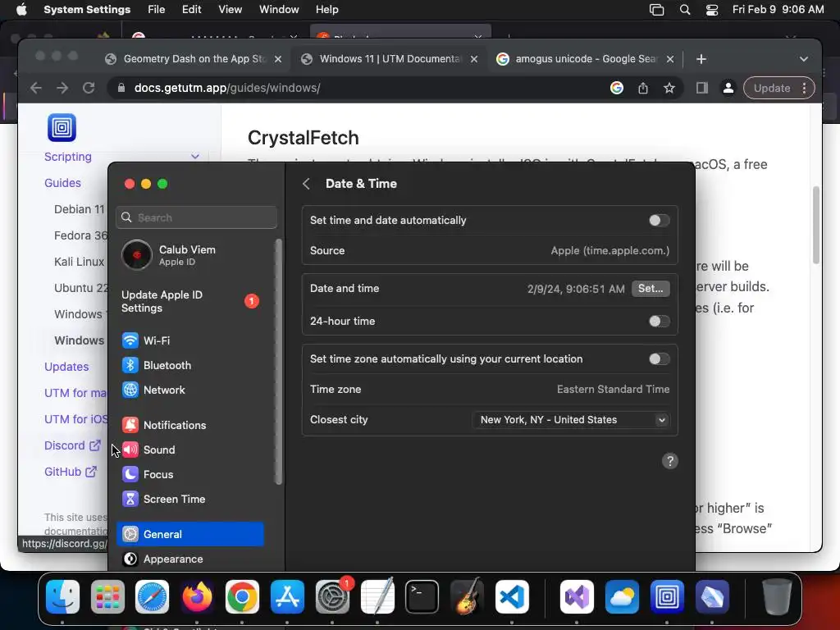840x630 pixels.
Task: Open Calub Viem Apple ID account
Action: [190, 255]
